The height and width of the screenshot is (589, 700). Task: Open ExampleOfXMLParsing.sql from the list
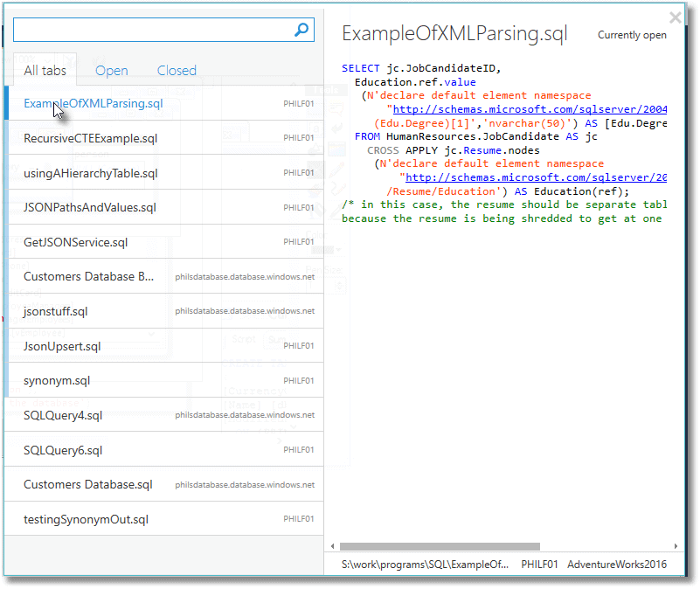[93, 103]
